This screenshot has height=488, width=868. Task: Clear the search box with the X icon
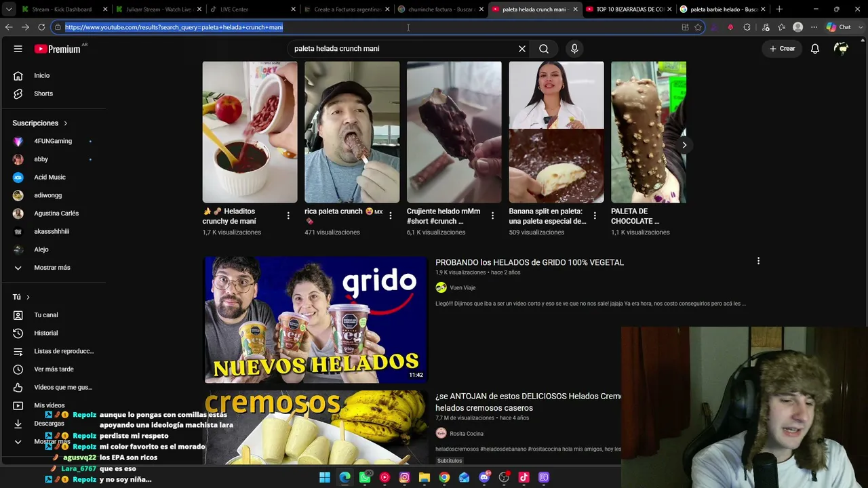[522, 49]
